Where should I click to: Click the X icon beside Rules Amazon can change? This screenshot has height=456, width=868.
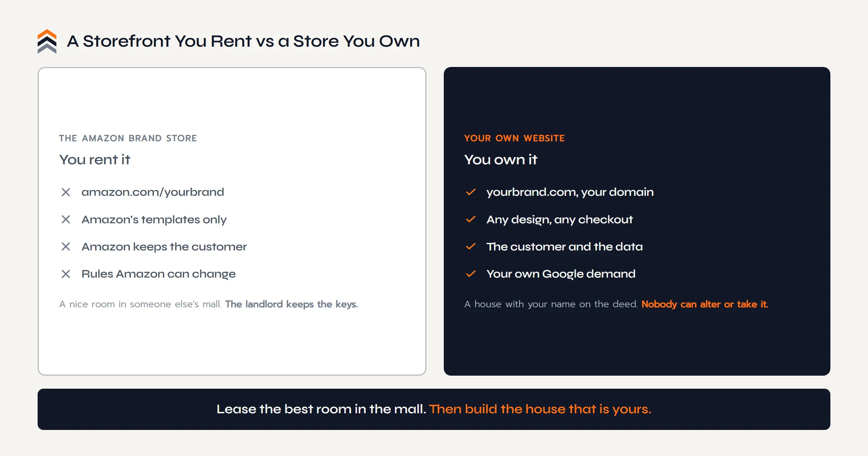tap(66, 274)
